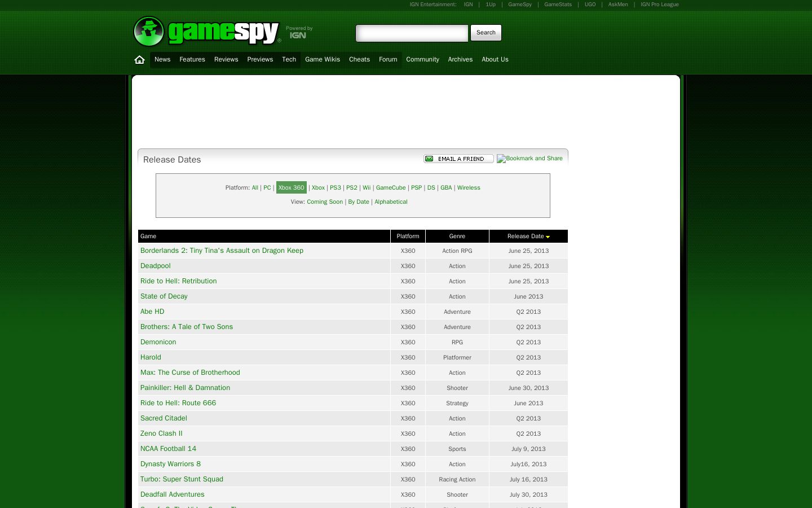Click the IGN powered-by logo

(298, 35)
